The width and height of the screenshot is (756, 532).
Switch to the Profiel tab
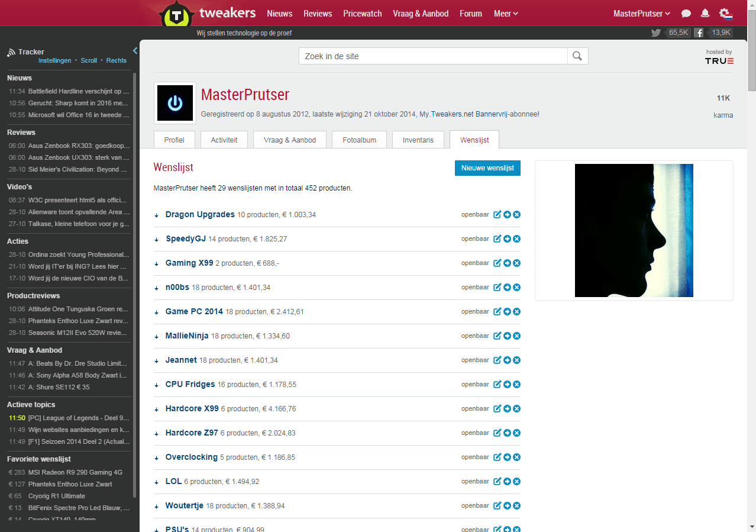pyautogui.click(x=175, y=140)
